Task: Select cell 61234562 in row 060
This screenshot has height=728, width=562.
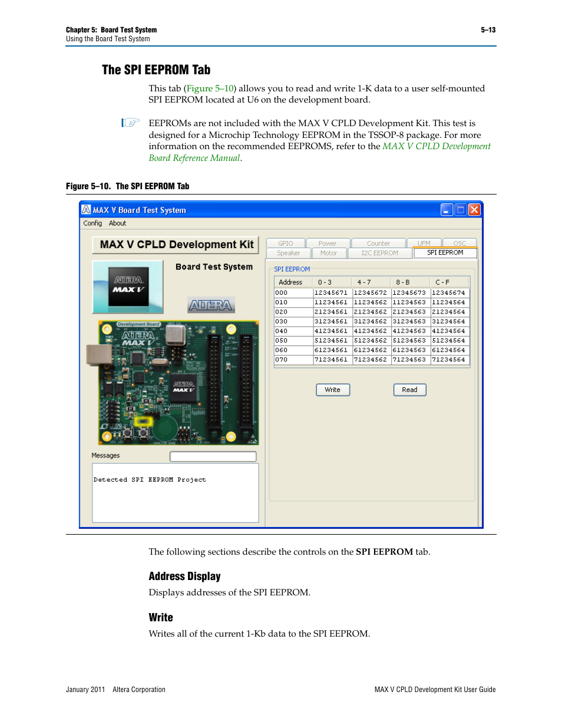Action: pyautogui.click(x=371, y=350)
